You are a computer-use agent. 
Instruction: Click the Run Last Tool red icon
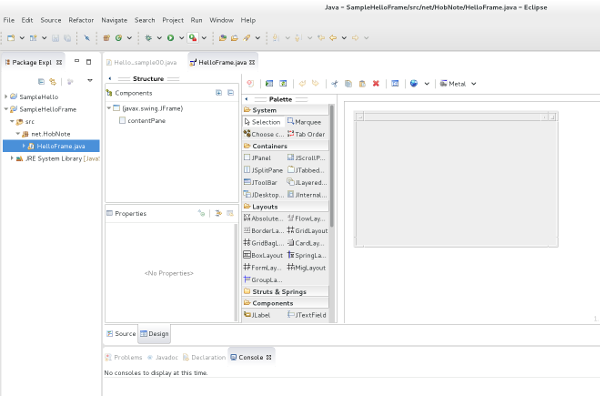(193, 38)
